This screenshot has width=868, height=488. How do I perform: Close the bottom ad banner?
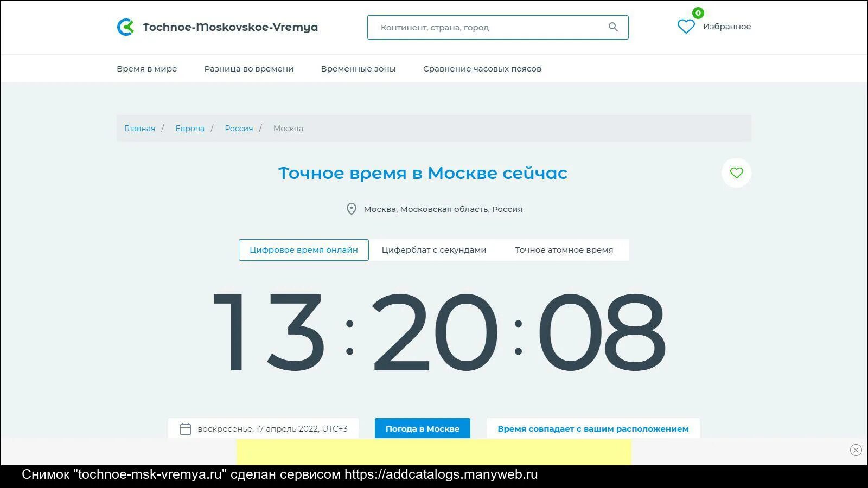(x=856, y=450)
